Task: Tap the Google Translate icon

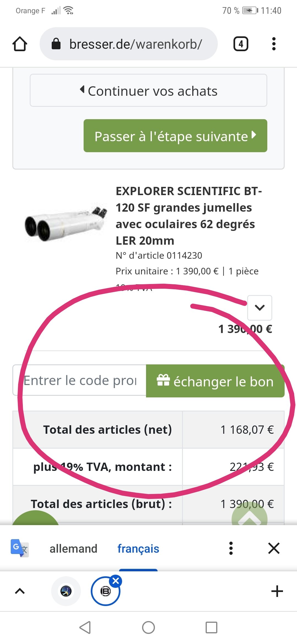Action: 20,548
